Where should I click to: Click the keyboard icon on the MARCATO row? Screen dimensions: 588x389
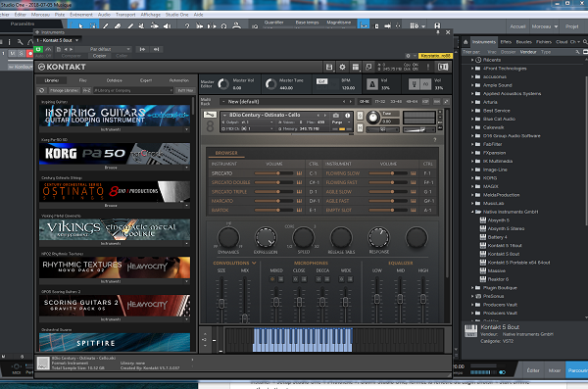(x=299, y=201)
